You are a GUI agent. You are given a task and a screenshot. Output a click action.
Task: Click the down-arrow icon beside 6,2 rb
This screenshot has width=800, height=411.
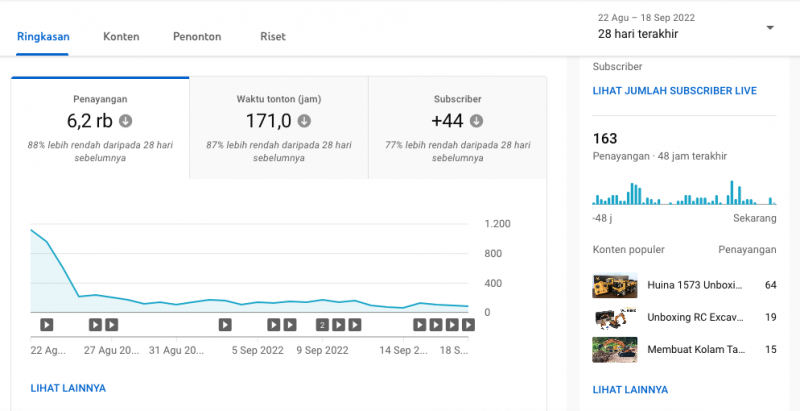[126, 121]
